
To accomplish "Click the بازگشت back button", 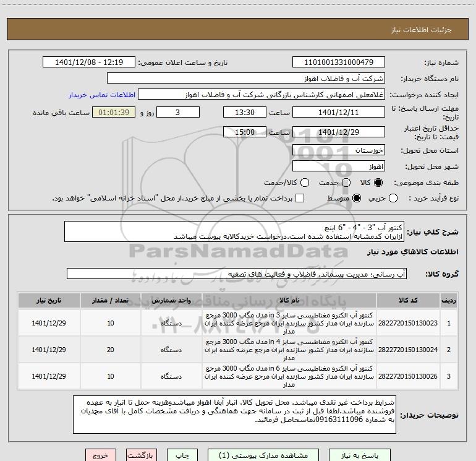I will (141, 455).
